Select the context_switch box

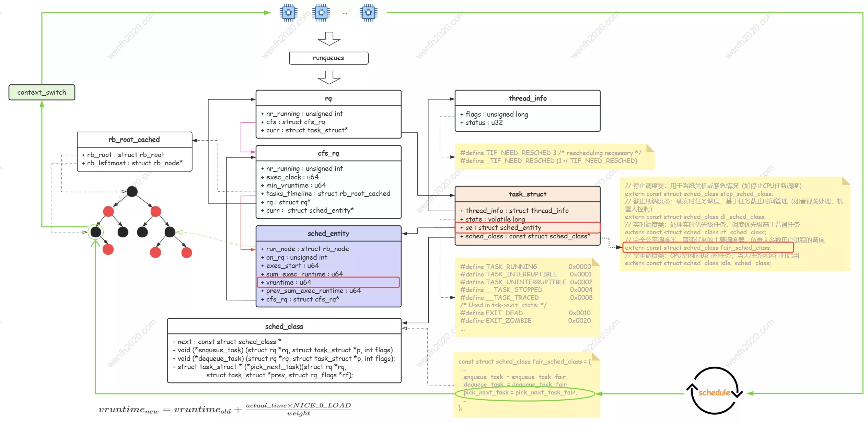click(x=42, y=92)
